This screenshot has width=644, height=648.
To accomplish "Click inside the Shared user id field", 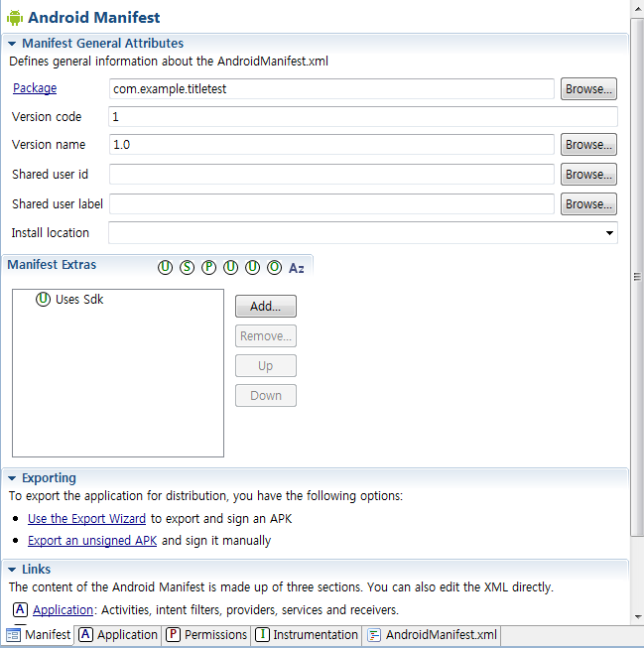I will pyautogui.click(x=331, y=175).
